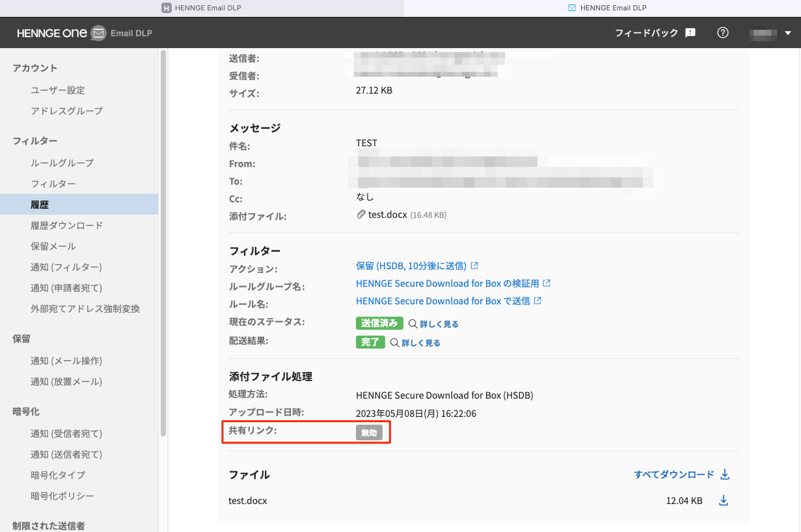Viewport: 801px width, 532px height.
Task: Click the 送信済み status badge
Action: [379, 323]
